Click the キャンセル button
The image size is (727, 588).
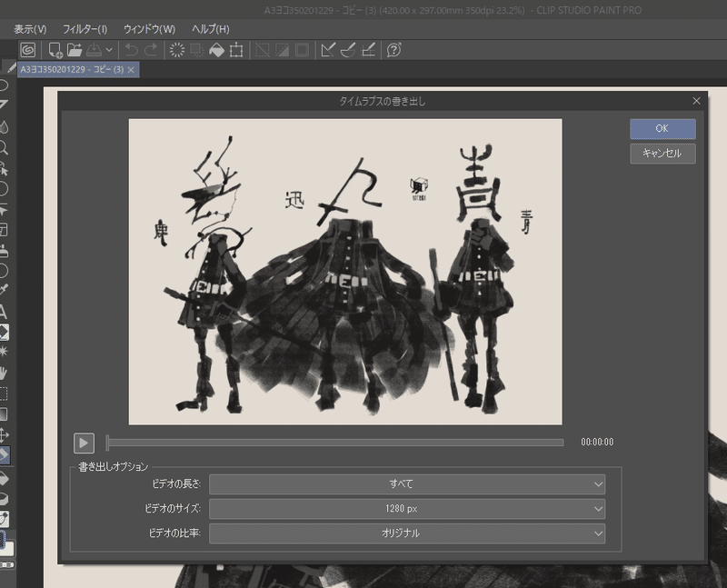(662, 154)
